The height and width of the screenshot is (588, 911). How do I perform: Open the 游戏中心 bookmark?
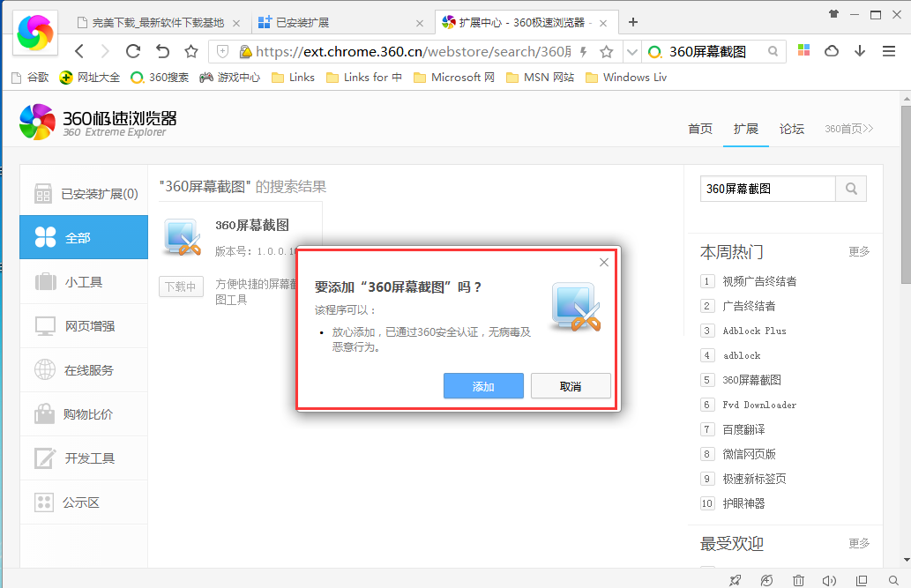[x=229, y=78]
